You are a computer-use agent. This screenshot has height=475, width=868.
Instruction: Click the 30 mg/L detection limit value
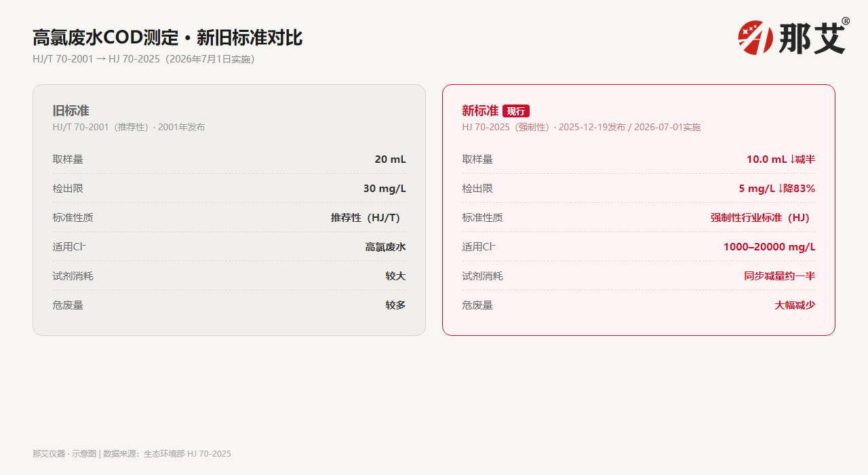pyautogui.click(x=384, y=189)
